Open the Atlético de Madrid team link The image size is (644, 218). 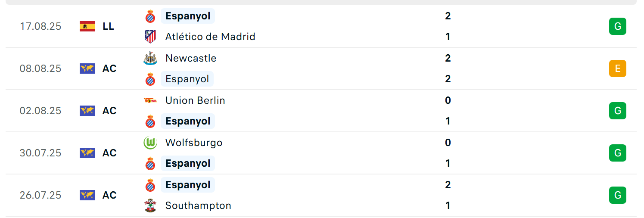(x=210, y=37)
